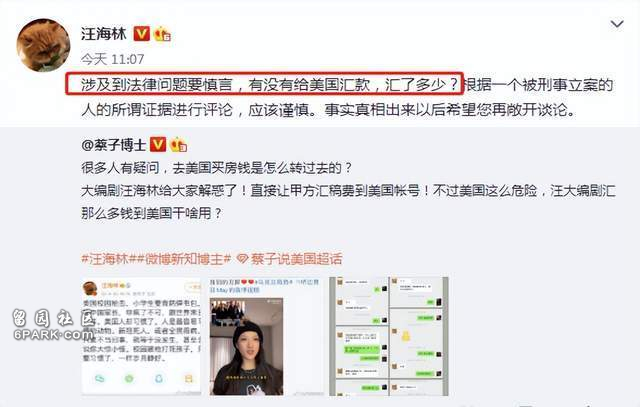Open the 蔡子说美国超话 super topic link

pos(296,259)
